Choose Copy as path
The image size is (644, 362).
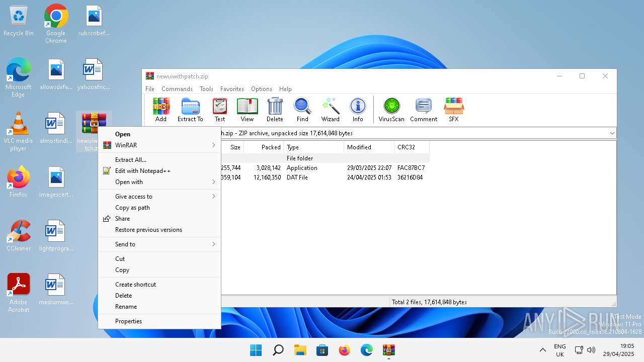[159, 208]
